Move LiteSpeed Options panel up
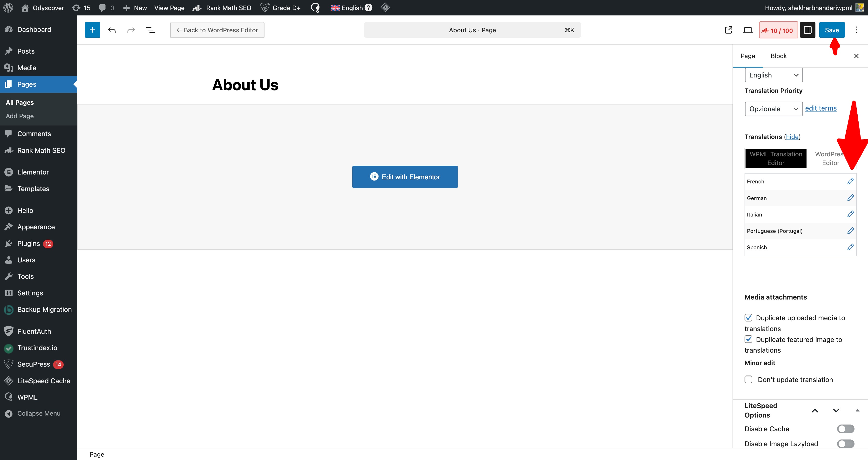 [815, 411]
